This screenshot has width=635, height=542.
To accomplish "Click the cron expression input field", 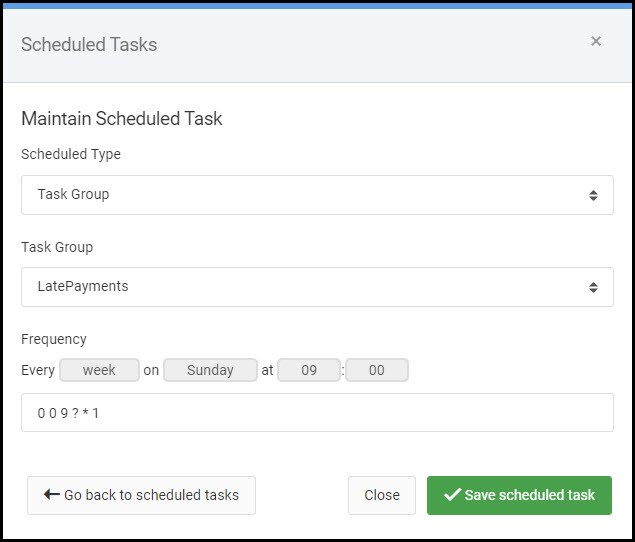I will click(x=317, y=412).
